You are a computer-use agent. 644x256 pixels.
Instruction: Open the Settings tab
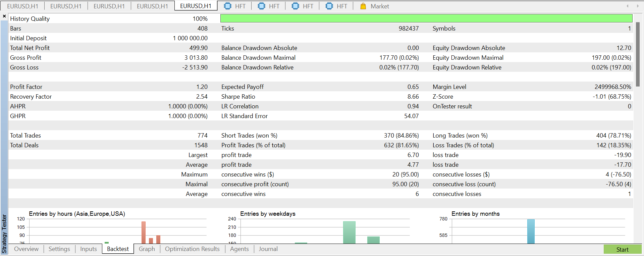coord(59,249)
